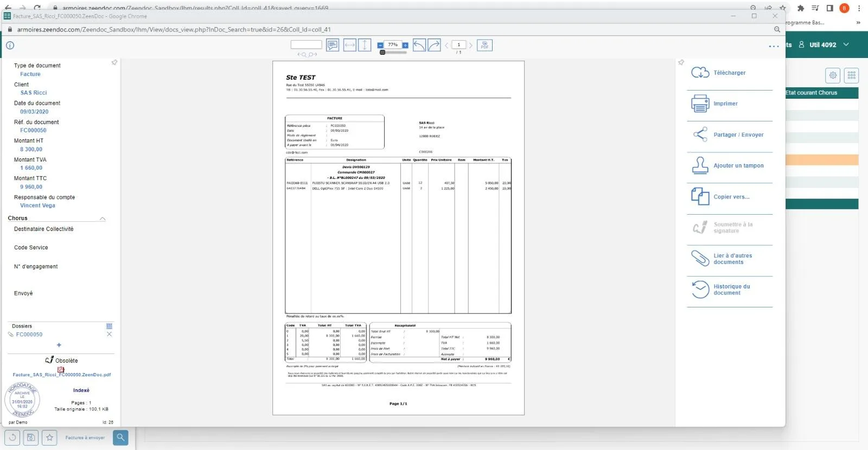Click the refresh icon in background window
This screenshot has height=450, width=868.
coord(12,438)
